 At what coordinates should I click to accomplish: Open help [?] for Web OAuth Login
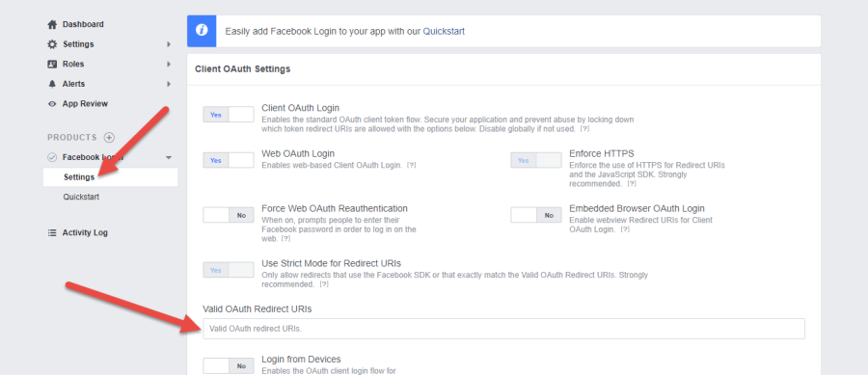click(411, 166)
